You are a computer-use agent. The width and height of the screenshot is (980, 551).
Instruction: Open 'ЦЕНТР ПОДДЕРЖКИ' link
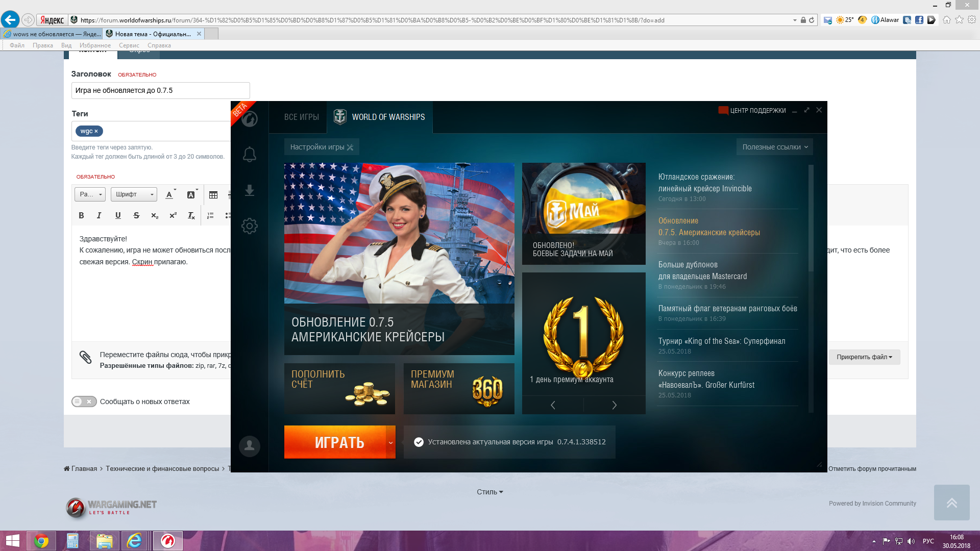(x=752, y=110)
